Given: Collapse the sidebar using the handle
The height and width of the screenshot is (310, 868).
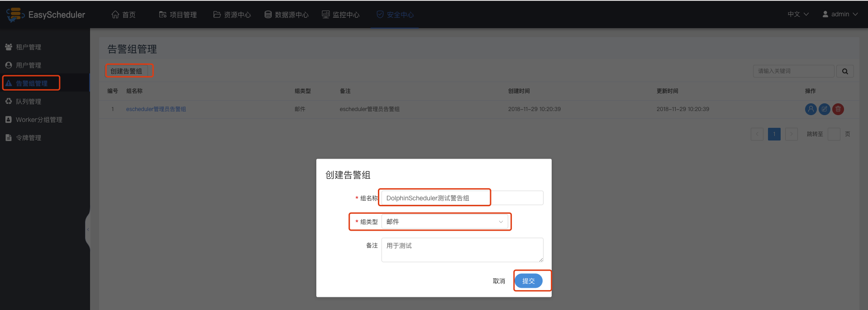Looking at the screenshot, I should click(88, 230).
